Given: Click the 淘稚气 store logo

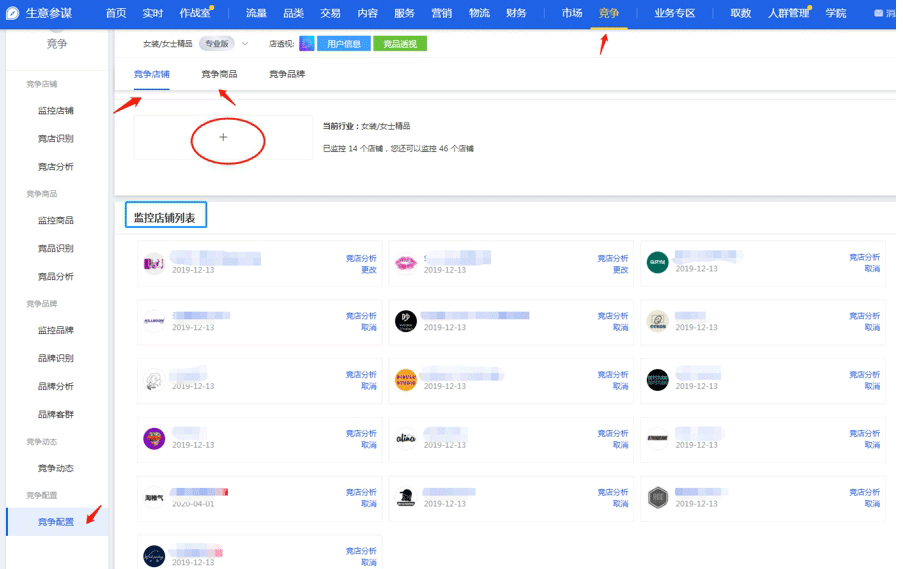Looking at the screenshot, I should [x=153, y=497].
